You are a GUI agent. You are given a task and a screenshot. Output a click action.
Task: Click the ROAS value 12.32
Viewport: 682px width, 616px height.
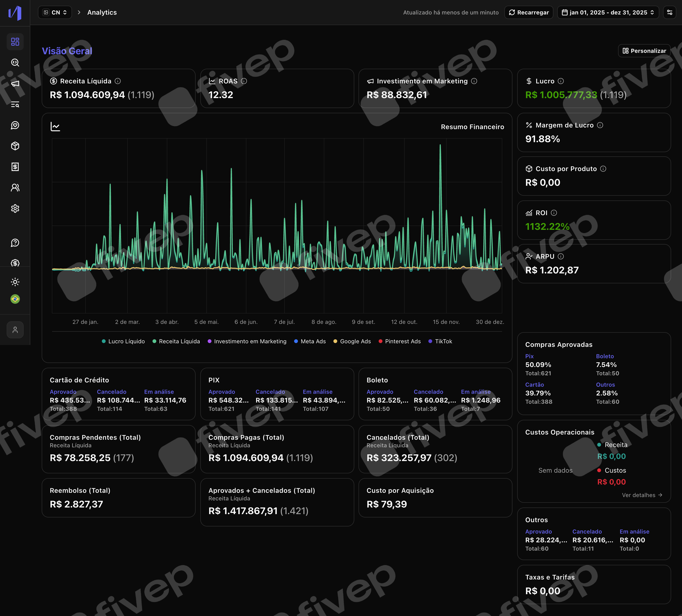coord(220,95)
